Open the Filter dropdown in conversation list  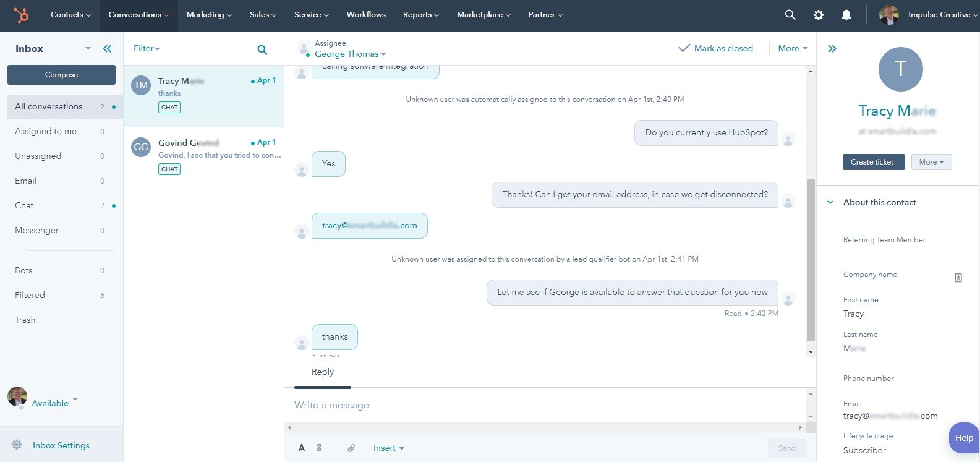coord(147,48)
